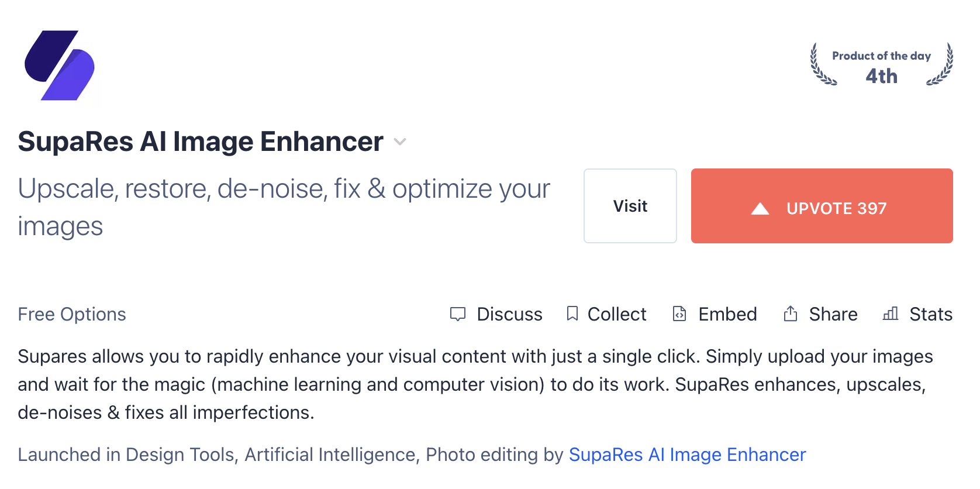Click the Discuss speech bubble icon
Screen dimensions: 980x489
pyautogui.click(x=458, y=314)
